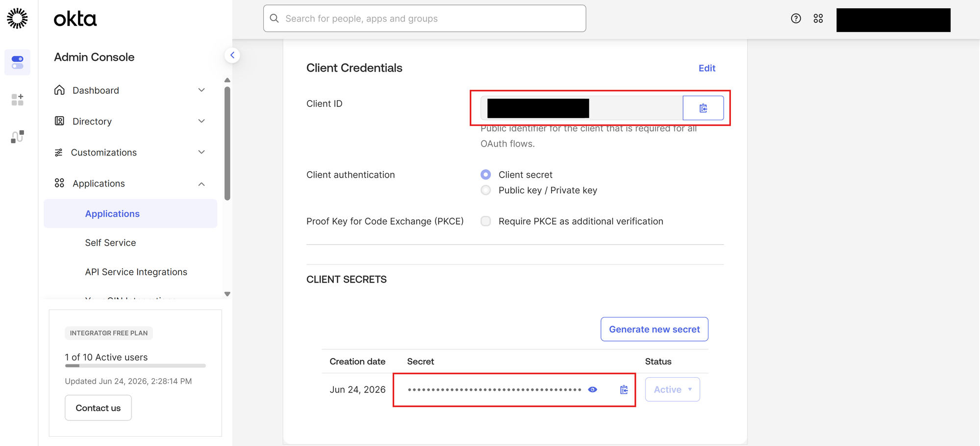The image size is (980, 446).
Task: Copy the client secret to clipboard
Action: point(624,390)
